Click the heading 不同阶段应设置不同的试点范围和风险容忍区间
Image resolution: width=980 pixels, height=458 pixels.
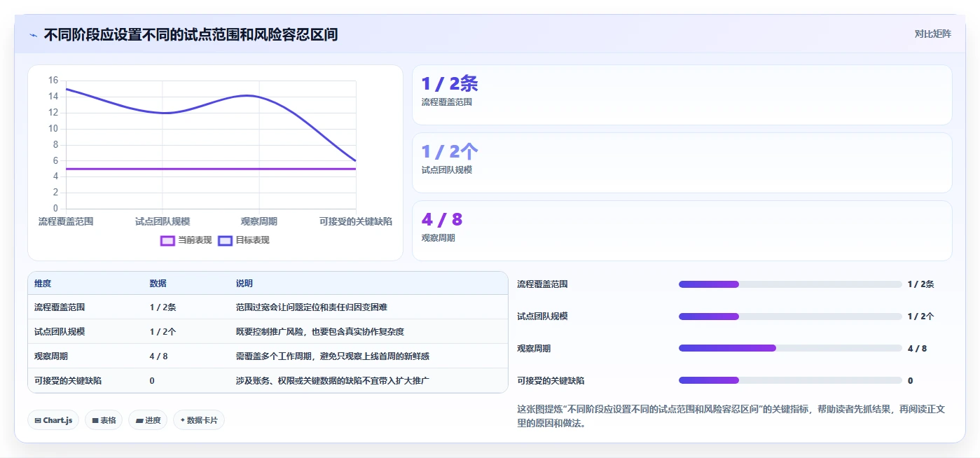click(x=191, y=34)
